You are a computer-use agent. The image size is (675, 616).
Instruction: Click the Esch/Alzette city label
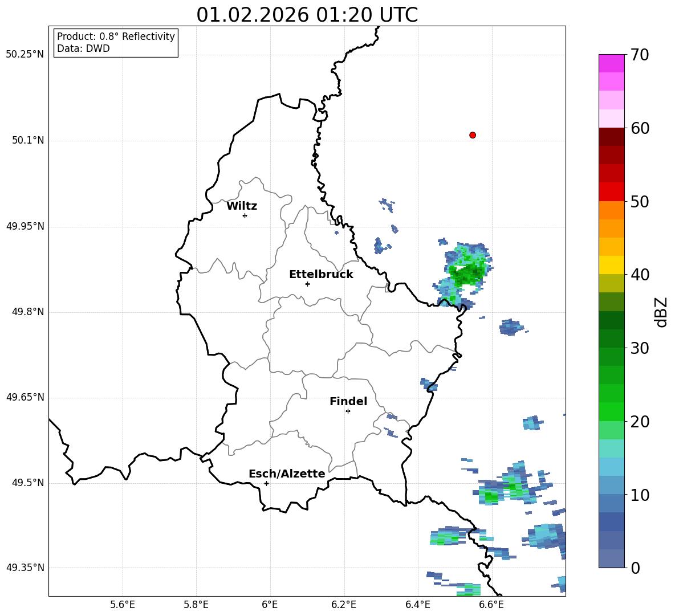tap(287, 474)
